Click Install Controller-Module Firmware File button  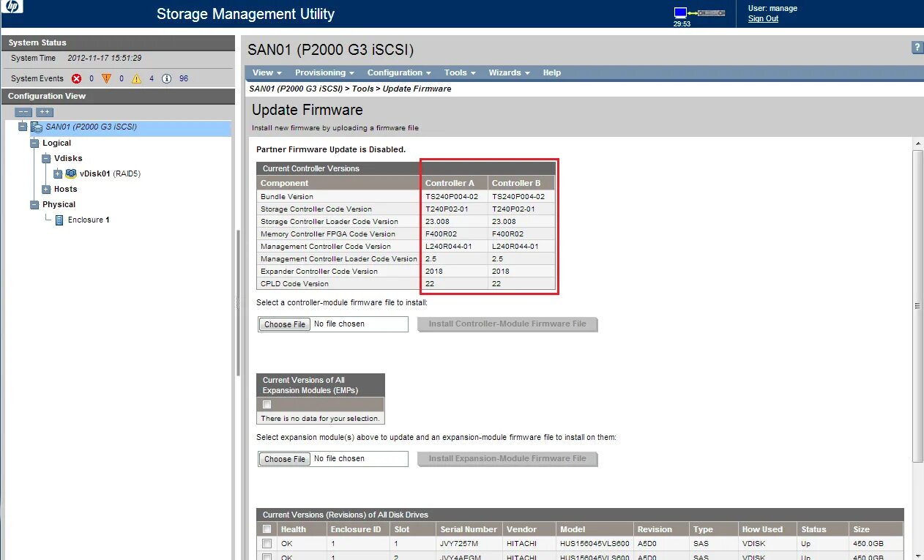pyautogui.click(x=507, y=324)
